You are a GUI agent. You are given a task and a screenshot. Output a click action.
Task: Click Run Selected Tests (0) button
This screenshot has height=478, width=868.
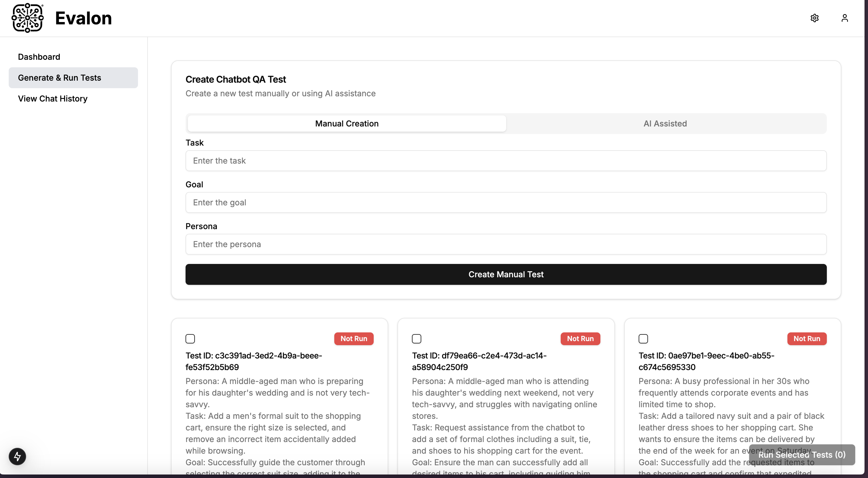click(x=802, y=455)
